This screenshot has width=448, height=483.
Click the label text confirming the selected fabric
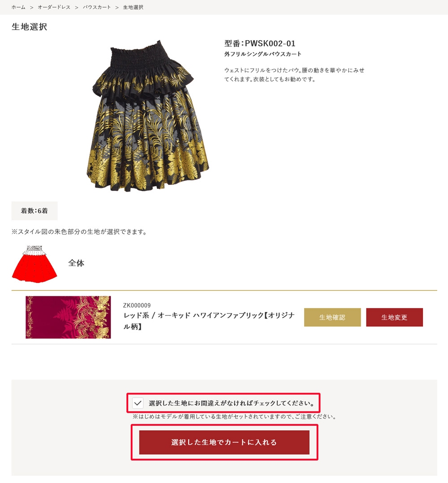click(232, 403)
